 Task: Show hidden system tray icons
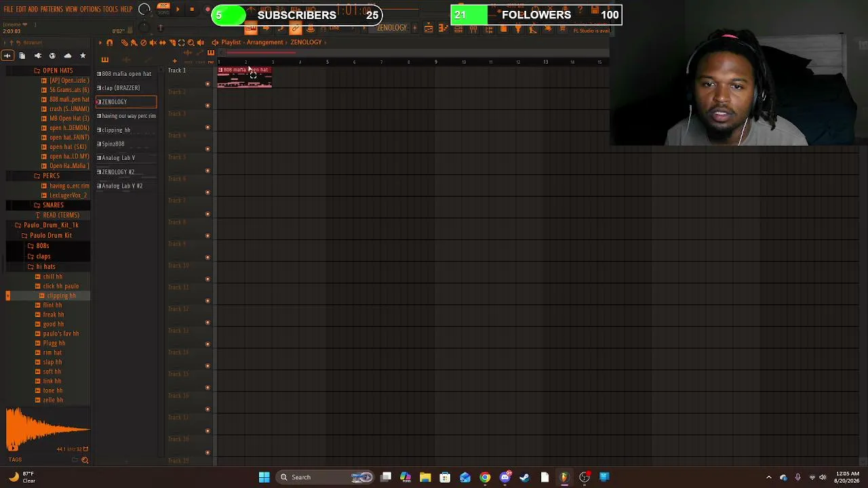768,477
